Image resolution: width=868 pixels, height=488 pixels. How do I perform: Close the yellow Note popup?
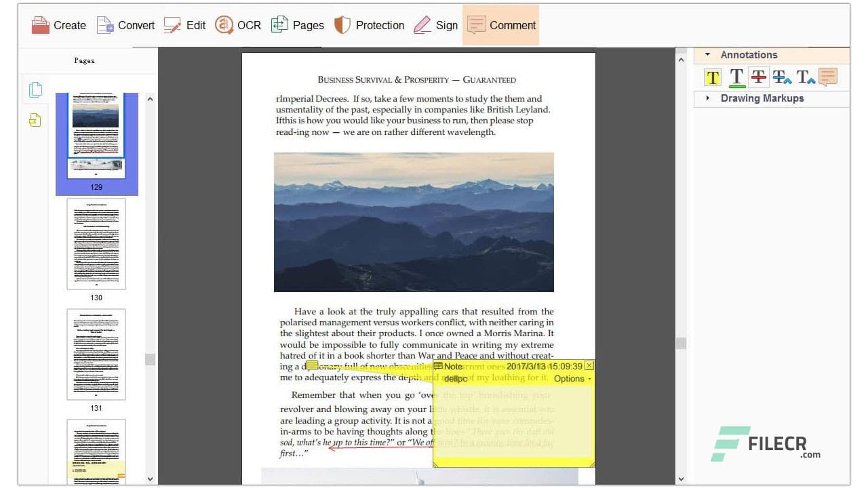pos(589,365)
